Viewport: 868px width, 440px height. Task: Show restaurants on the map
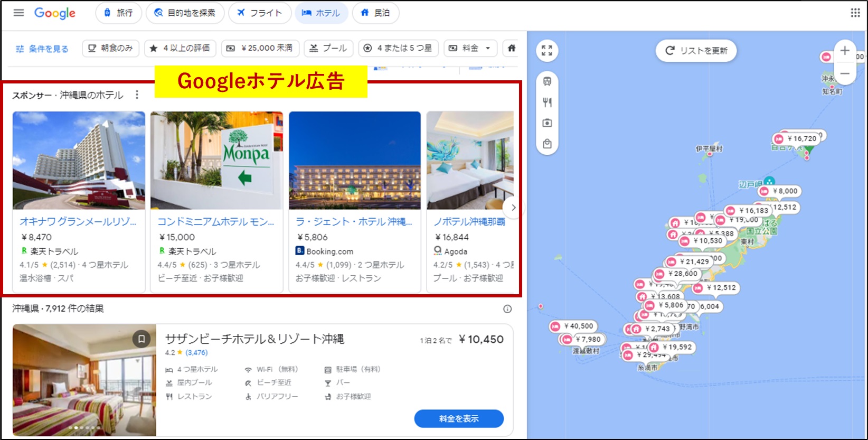[x=547, y=102]
